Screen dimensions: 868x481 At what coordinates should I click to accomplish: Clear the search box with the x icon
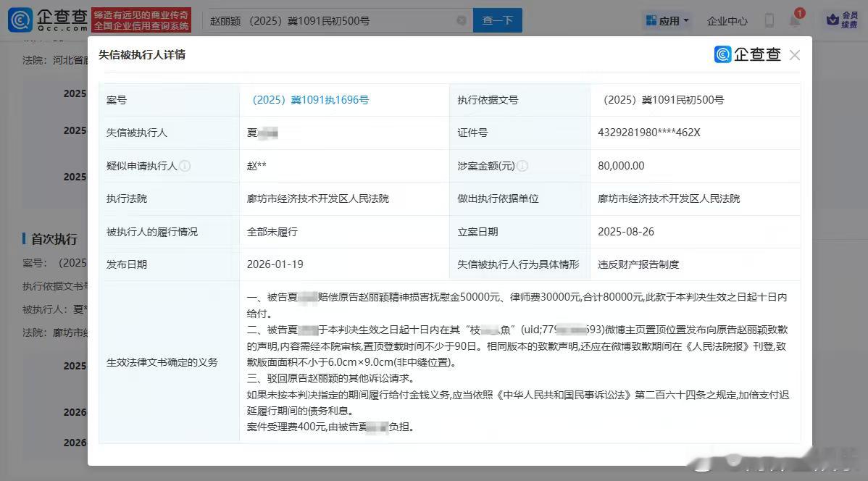click(x=462, y=20)
